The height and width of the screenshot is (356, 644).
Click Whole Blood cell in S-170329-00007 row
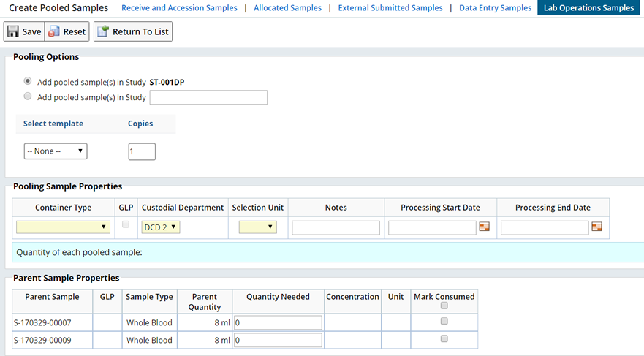coord(149,323)
